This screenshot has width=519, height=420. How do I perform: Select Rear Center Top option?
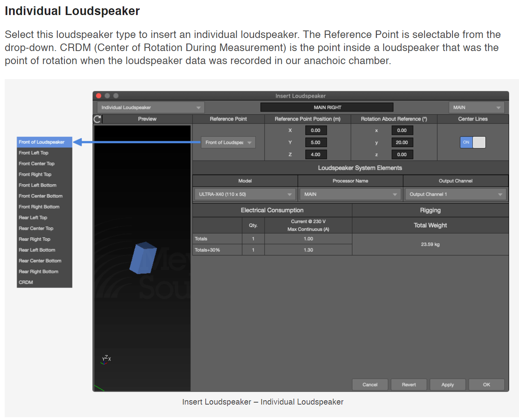44,229
